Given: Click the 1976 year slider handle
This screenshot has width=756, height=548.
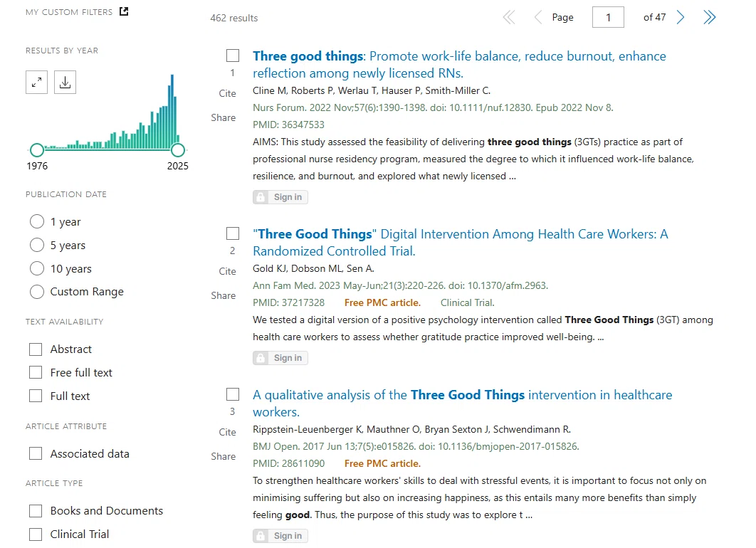Looking at the screenshot, I should click(x=37, y=150).
